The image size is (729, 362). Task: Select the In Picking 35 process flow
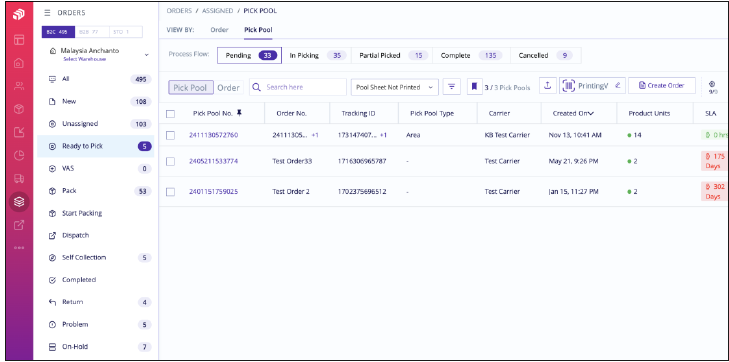(x=316, y=55)
